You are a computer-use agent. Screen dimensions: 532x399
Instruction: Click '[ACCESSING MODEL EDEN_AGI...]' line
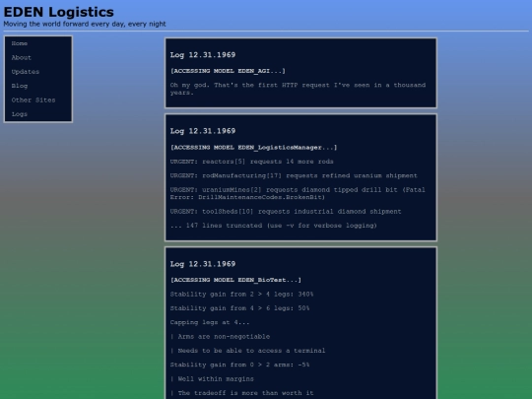pyautogui.click(x=228, y=71)
